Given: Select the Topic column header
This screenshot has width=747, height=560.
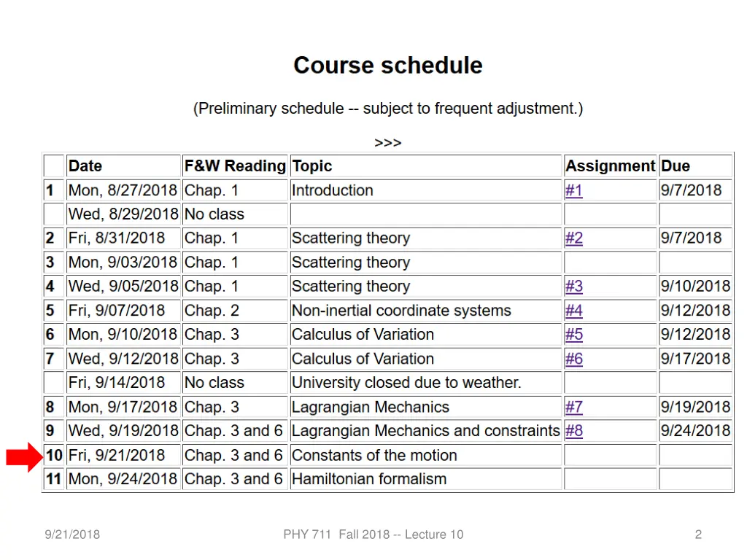Looking at the screenshot, I should (426, 166).
